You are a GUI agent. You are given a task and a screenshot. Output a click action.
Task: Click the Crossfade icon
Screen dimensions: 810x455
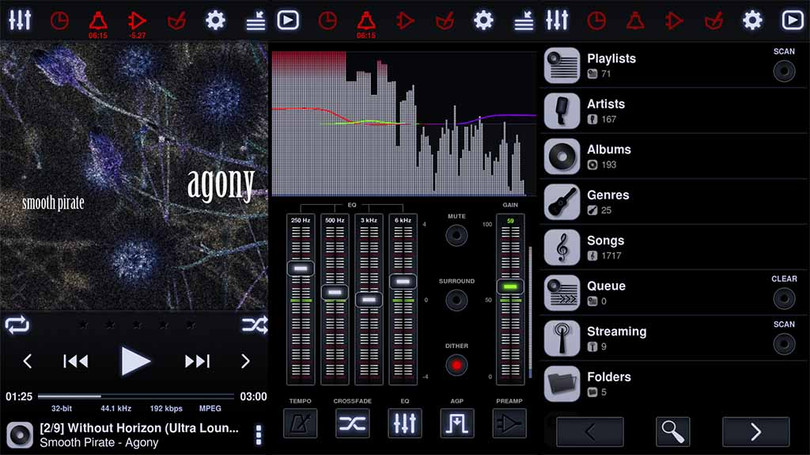(x=352, y=423)
